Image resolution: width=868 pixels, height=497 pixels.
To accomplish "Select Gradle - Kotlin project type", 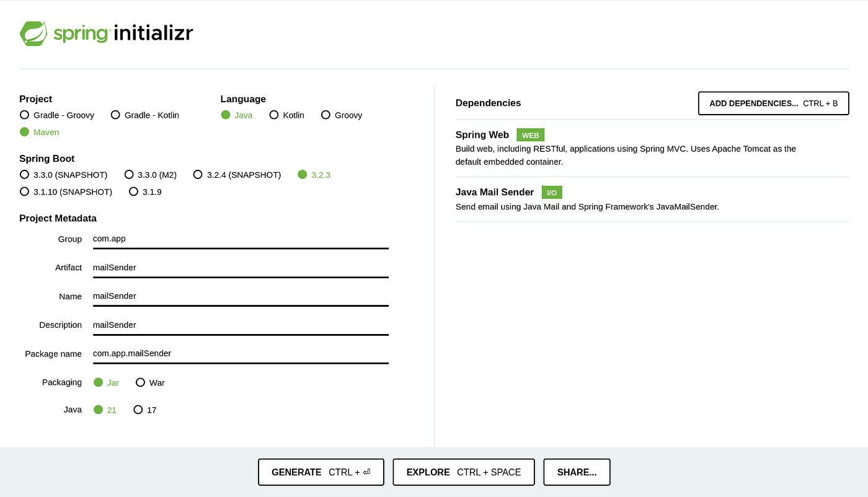I will (145, 115).
